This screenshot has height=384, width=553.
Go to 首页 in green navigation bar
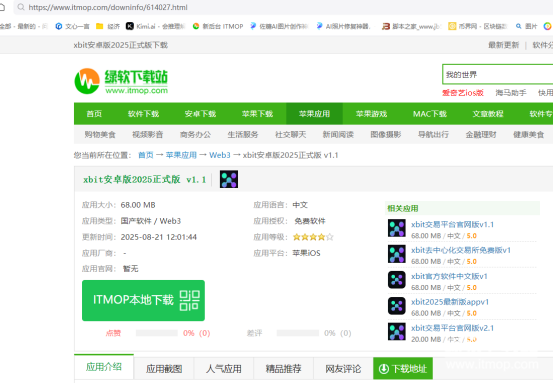pos(94,114)
